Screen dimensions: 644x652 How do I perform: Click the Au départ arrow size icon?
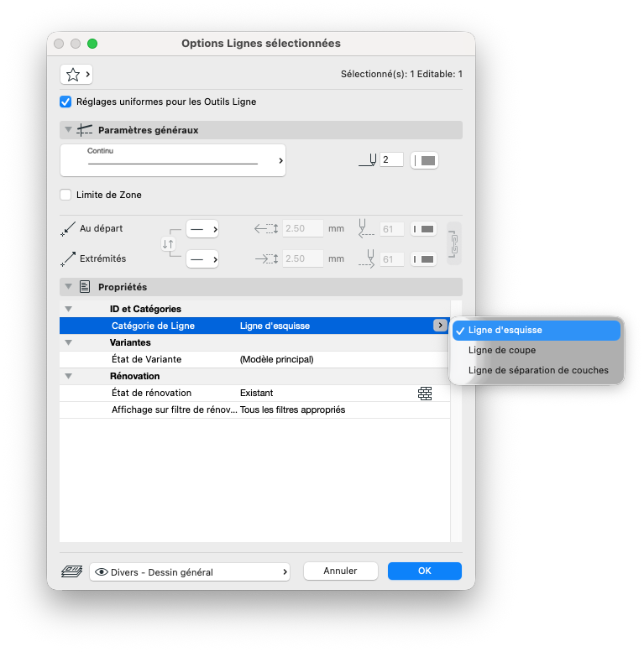266,229
